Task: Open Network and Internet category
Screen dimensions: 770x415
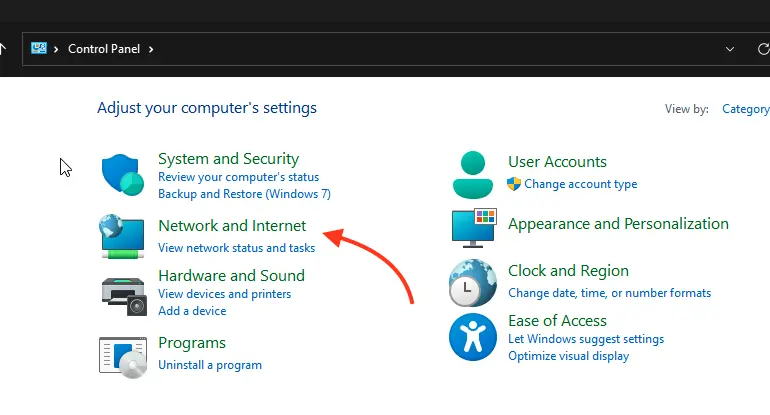Action: (x=232, y=226)
